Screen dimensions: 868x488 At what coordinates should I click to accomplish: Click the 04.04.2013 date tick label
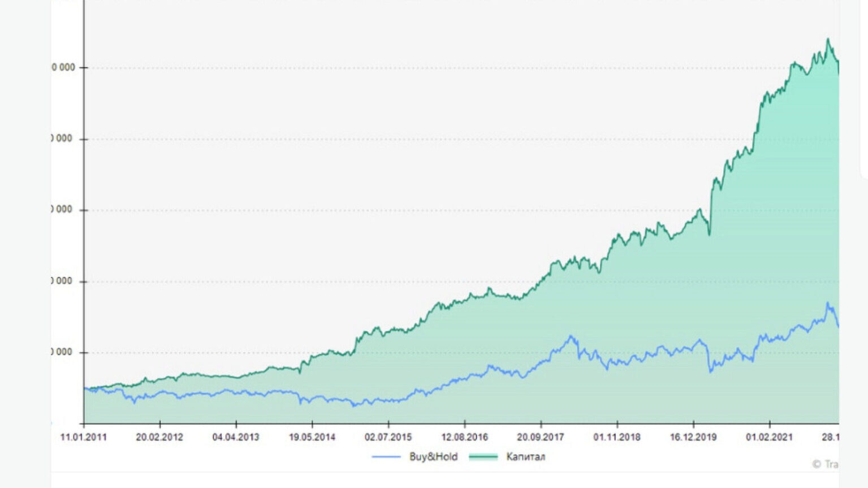click(x=236, y=437)
